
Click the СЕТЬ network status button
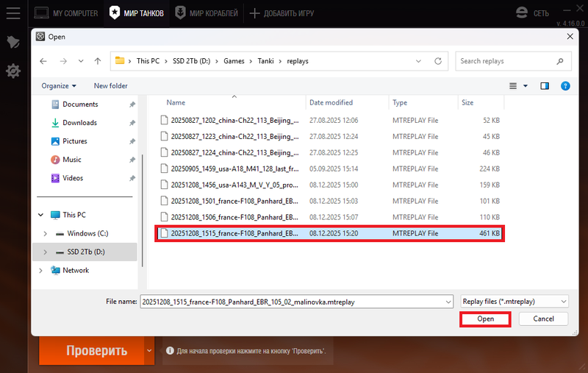532,13
